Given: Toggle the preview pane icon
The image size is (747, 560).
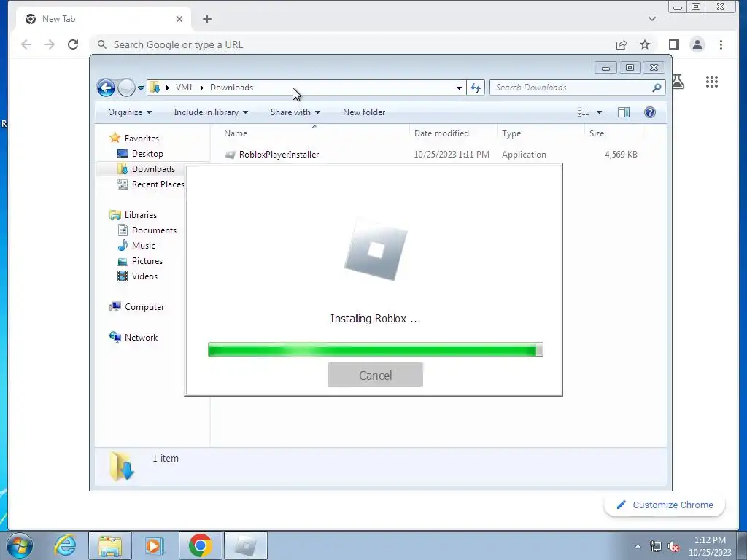Looking at the screenshot, I should click(x=624, y=112).
